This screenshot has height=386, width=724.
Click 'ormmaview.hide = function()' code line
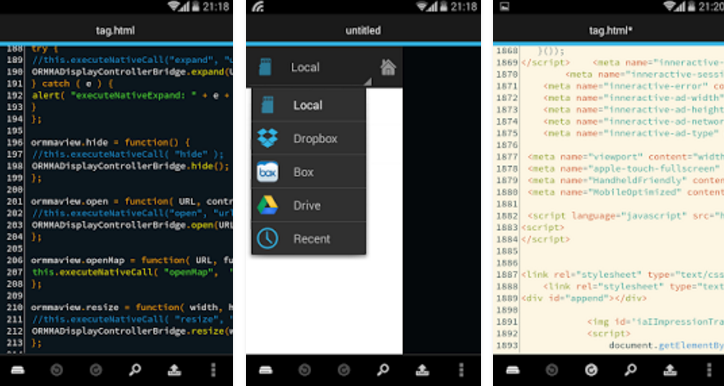click(x=110, y=142)
